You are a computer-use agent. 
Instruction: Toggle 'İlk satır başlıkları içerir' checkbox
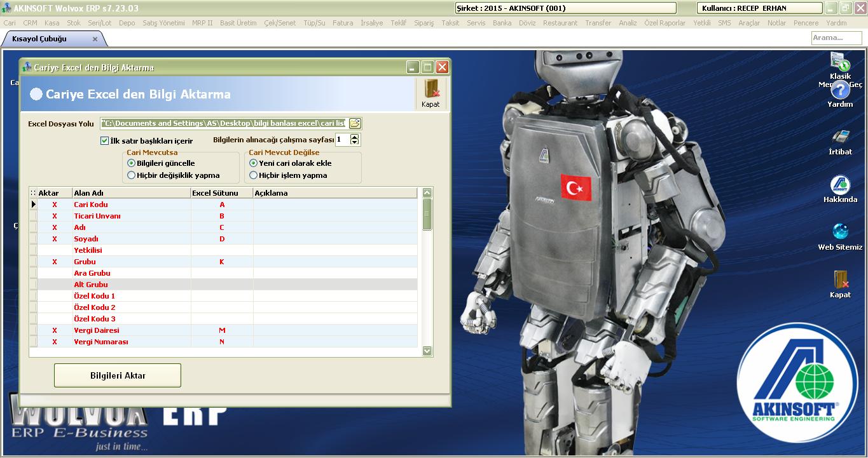105,140
